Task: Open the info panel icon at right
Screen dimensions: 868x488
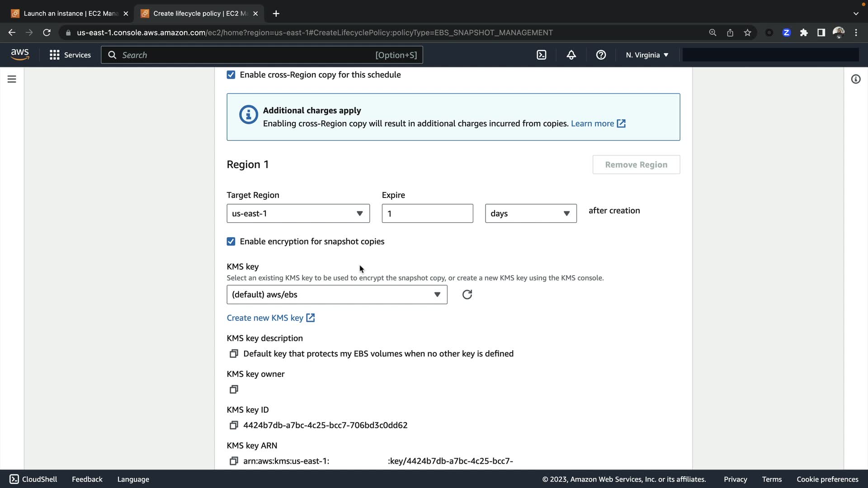Action: pos(855,79)
